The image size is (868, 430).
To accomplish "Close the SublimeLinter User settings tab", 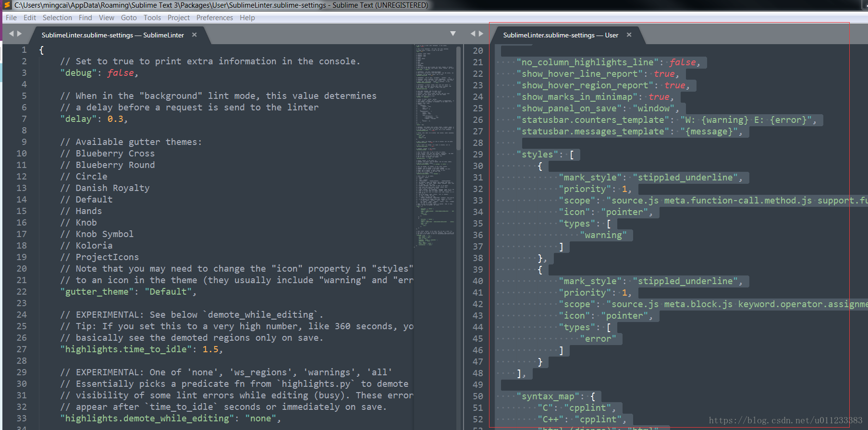I will 629,35.
